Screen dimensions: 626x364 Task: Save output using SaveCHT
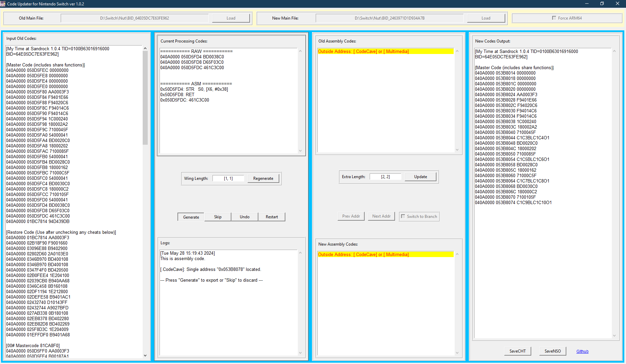tap(518, 351)
